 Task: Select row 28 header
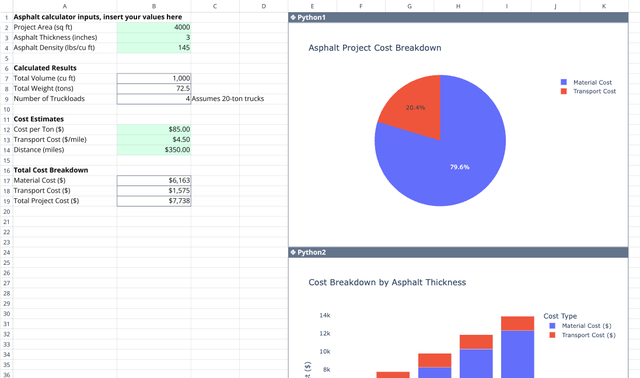point(7,293)
